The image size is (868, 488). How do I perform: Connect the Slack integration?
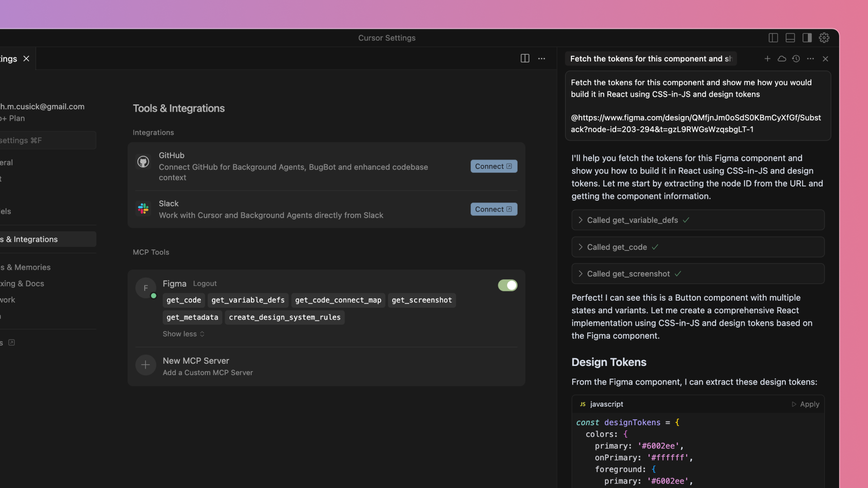point(494,209)
